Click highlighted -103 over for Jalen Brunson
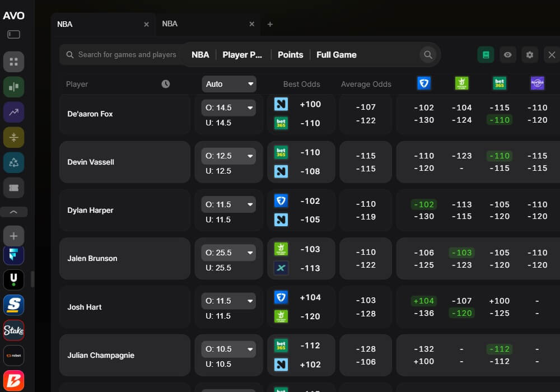560x392 pixels. pyautogui.click(x=462, y=253)
